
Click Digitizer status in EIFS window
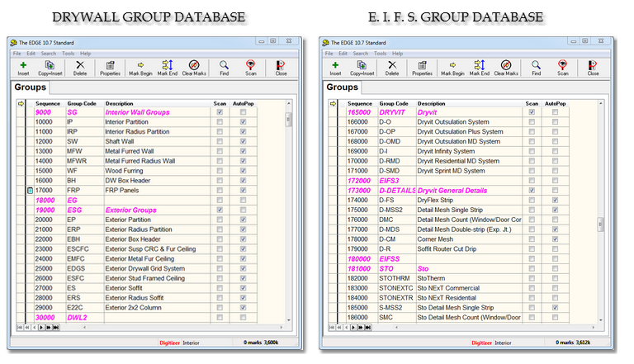tap(481, 343)
